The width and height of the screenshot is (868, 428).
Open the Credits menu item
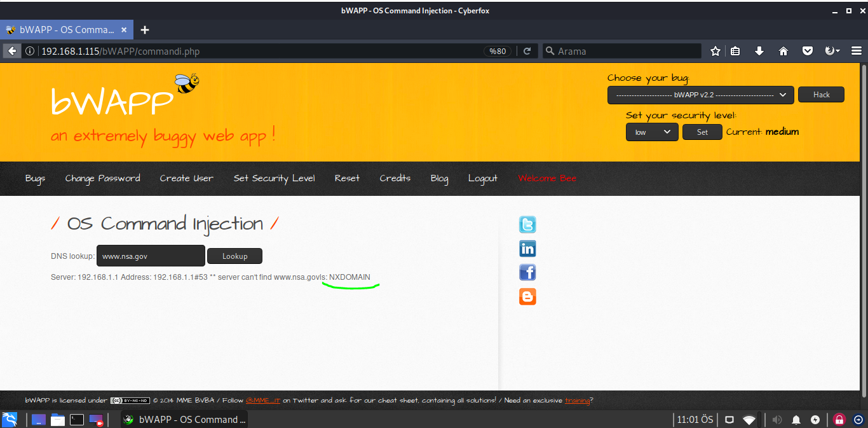(x=395, y=178)
